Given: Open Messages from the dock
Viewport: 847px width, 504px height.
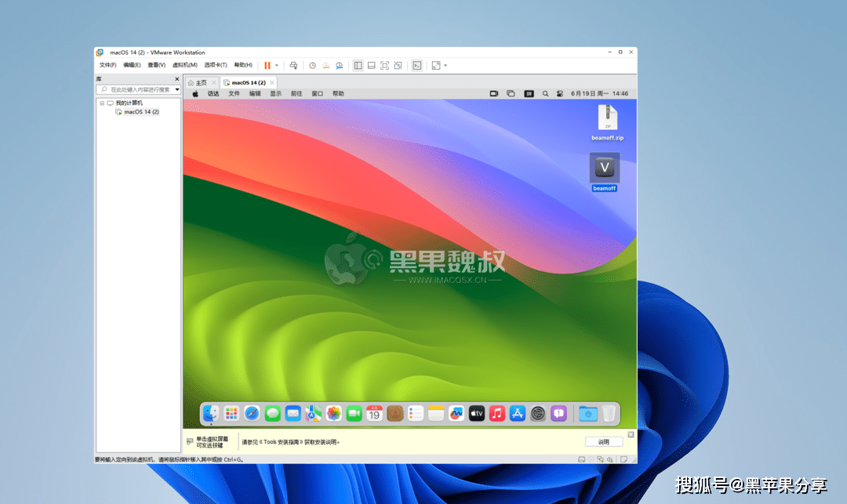Looking at the screenshot, I should [272, 414].
